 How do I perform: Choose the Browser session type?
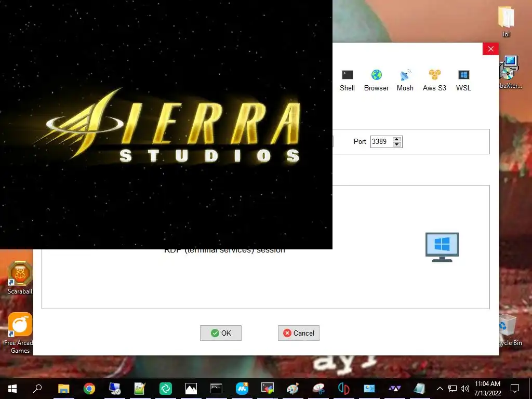[x=376, y=81]
